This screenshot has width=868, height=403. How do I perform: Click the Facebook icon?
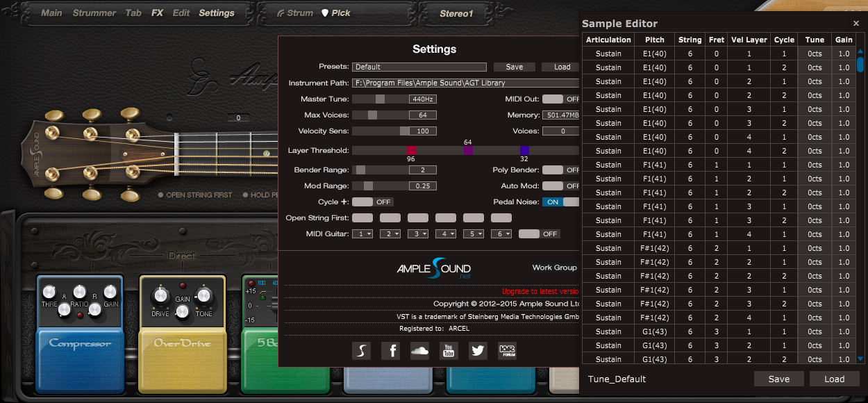pyautogui.click(x=390, y=351)
